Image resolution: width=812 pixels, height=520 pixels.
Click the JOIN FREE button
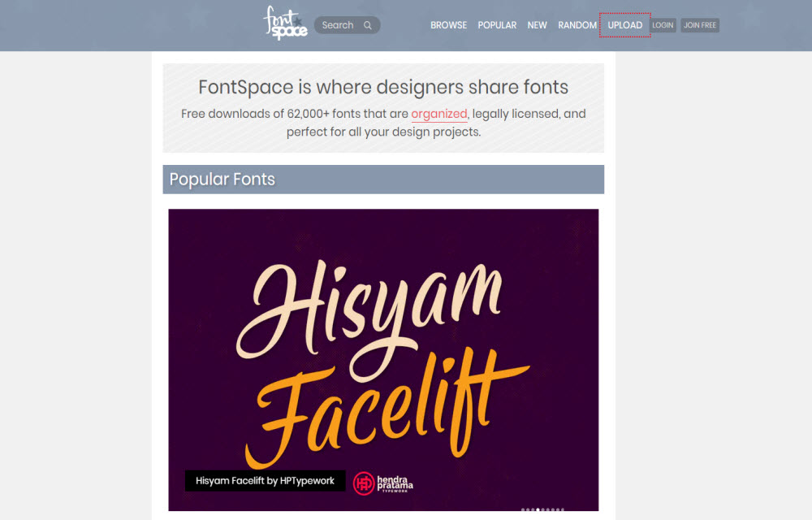coord(700,25)
